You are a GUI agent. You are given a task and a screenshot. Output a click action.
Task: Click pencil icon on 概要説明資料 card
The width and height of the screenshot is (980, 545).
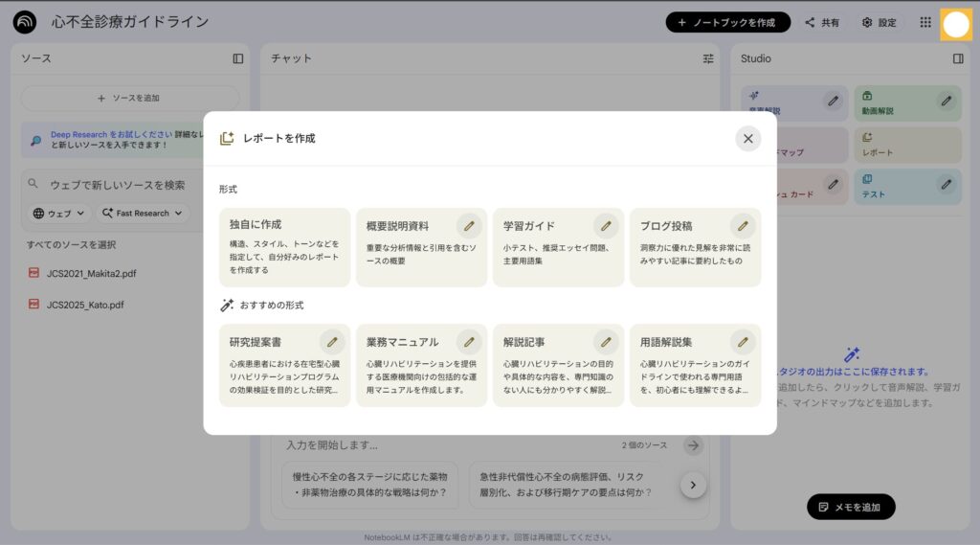(x=468, y=226)
